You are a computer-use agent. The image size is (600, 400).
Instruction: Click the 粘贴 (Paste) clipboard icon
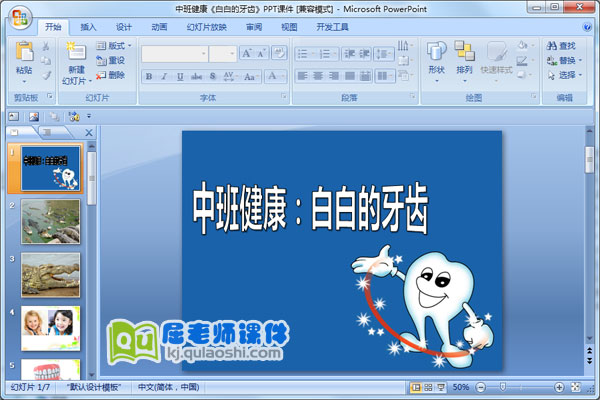(x=24, y=51)
